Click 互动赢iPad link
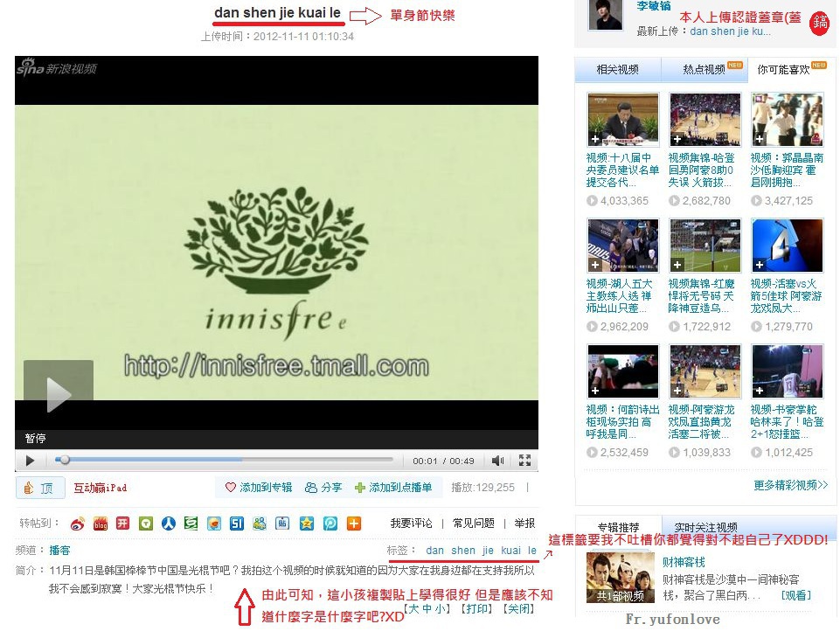The image size is (840, 631). coord(101,488)
